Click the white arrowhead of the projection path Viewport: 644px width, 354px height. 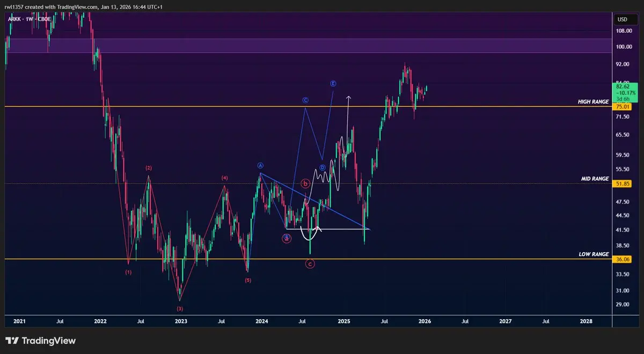[x=348, y=98]
